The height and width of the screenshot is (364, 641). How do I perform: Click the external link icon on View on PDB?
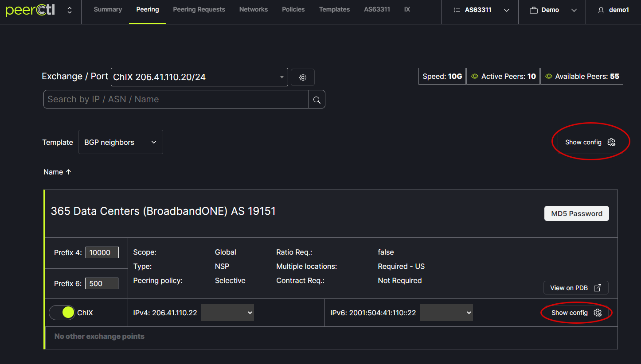click(x=598, y=288)
